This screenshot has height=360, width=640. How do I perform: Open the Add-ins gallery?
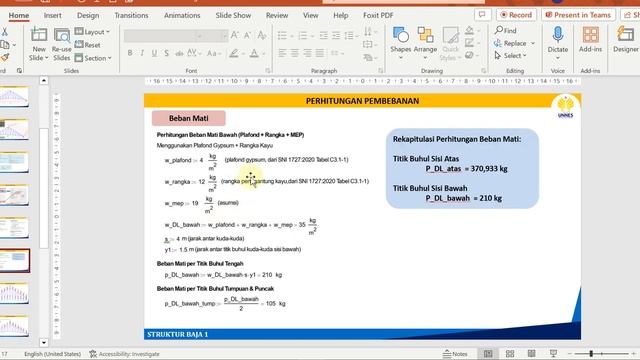click(590, 40)
